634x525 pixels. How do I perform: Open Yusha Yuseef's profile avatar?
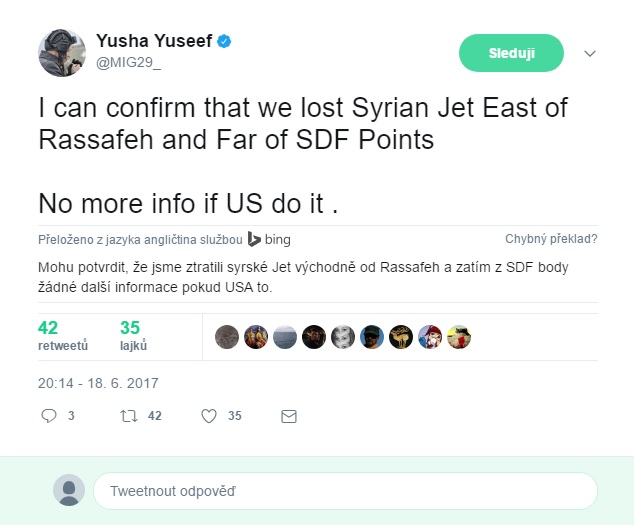point(62,52)
